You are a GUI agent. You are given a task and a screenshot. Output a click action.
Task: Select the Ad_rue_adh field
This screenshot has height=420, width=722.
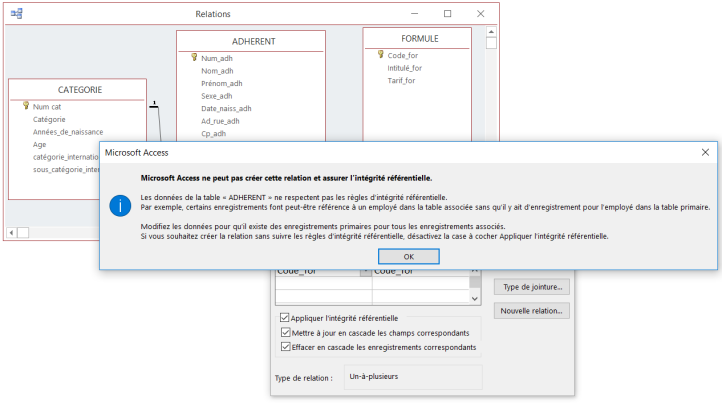[220, 121]
